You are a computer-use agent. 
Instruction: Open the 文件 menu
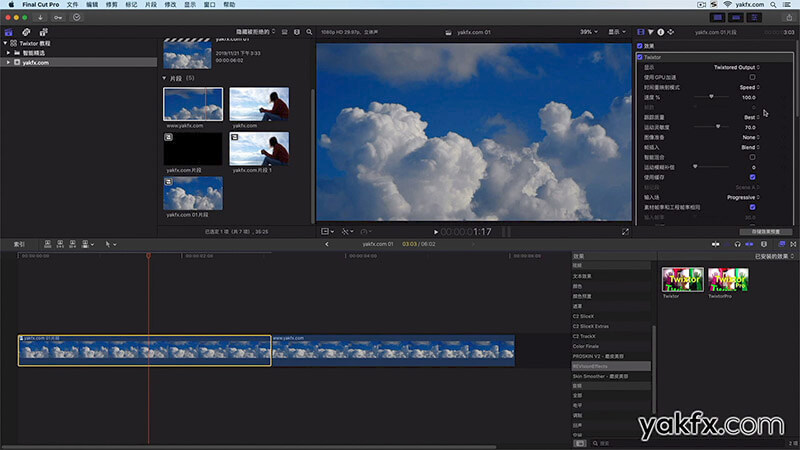(72, 5)
